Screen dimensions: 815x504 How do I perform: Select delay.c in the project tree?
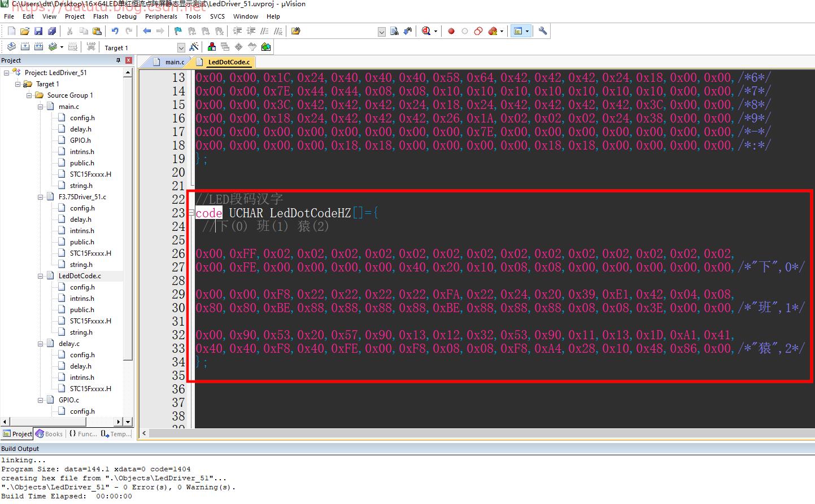[x=69, y=344]
